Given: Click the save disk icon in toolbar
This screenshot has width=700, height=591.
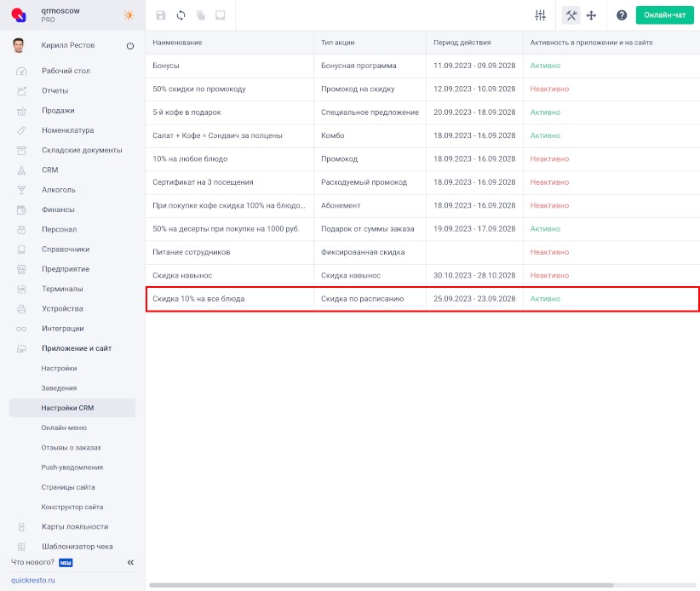Looking at the screenshot, I should 161,15.
